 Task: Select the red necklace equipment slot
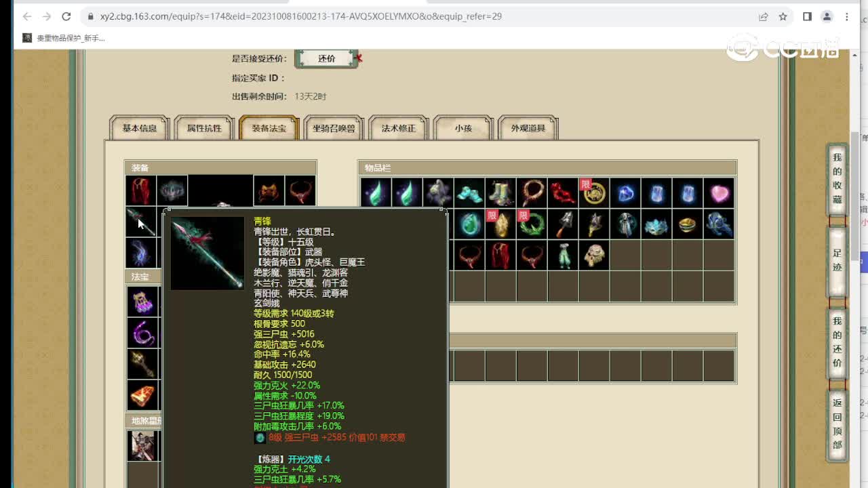pyautogui.click(x=300, y=191)
